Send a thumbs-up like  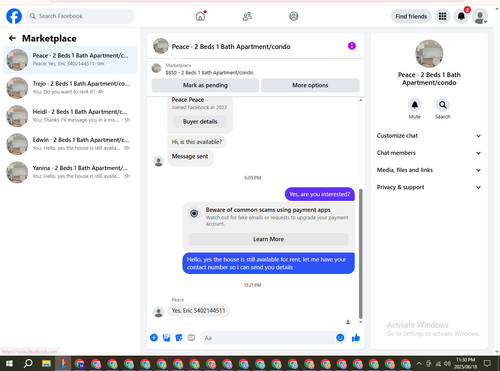(356, 338)
